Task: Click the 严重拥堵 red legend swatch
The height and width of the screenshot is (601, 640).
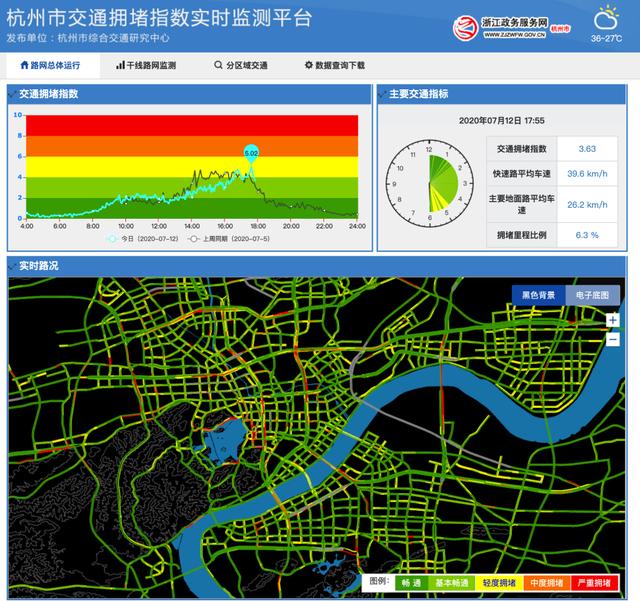Action: (x=597, y=582)
